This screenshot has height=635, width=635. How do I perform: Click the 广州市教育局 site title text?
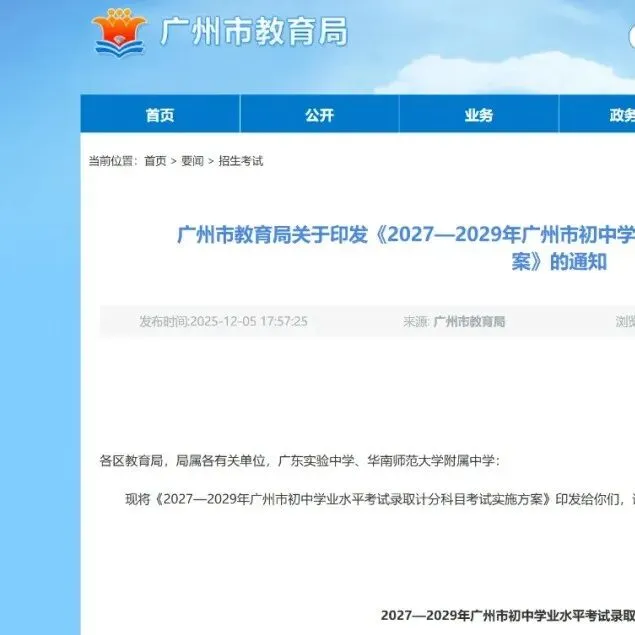pyautogui.click(x=254, y=32)
